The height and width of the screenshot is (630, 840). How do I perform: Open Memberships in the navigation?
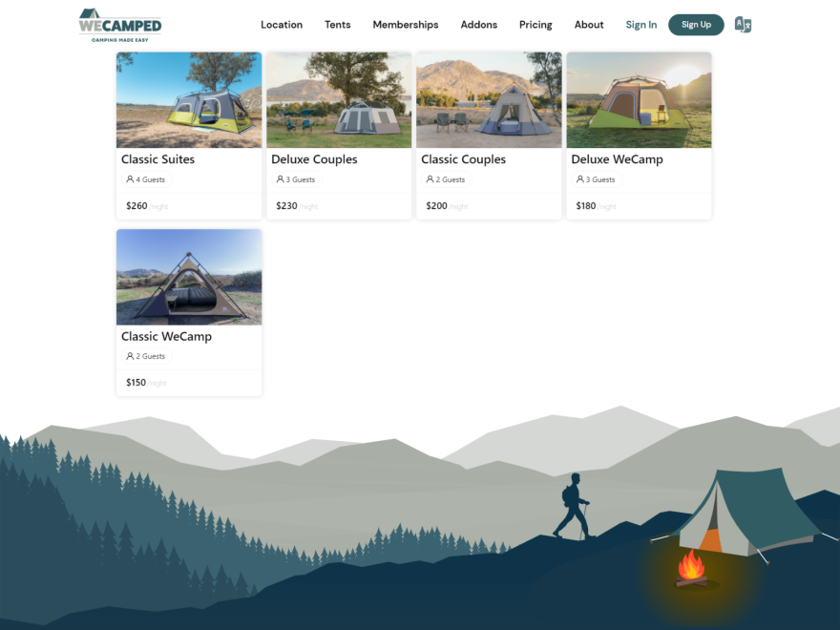tap(406, 25)
